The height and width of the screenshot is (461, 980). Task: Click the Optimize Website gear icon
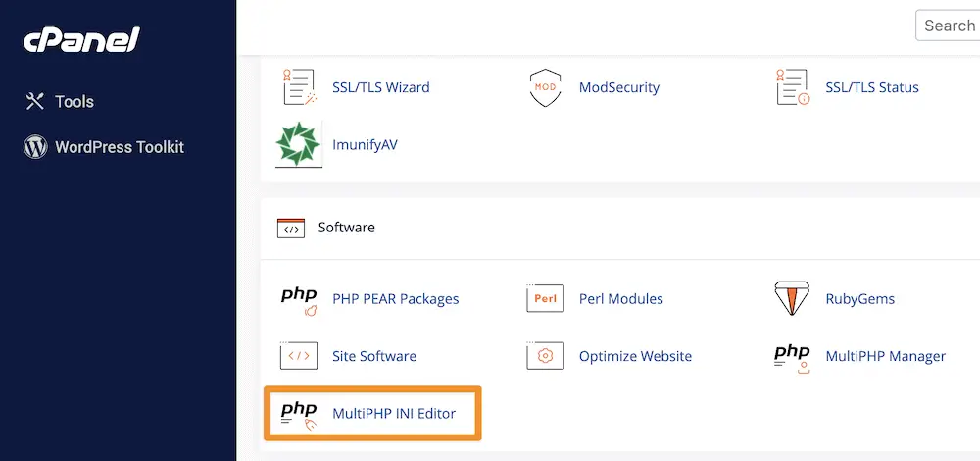545,355
